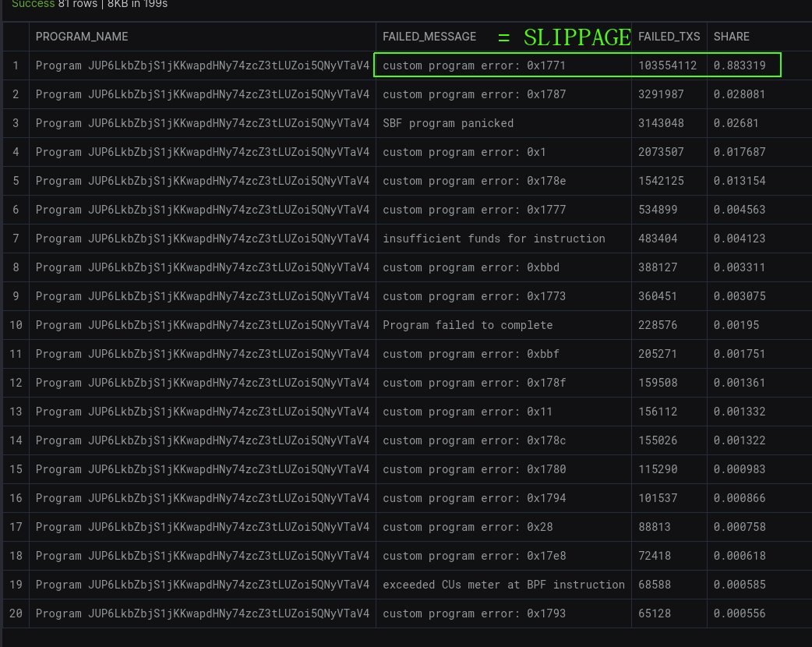Select the failed txs value 205271

pyautogui.click(x=658, y=354)
